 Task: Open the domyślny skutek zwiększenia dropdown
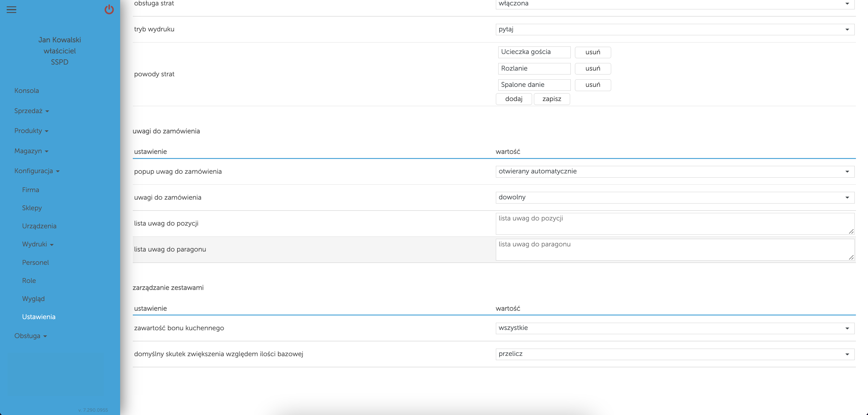[x=675, y=354]
